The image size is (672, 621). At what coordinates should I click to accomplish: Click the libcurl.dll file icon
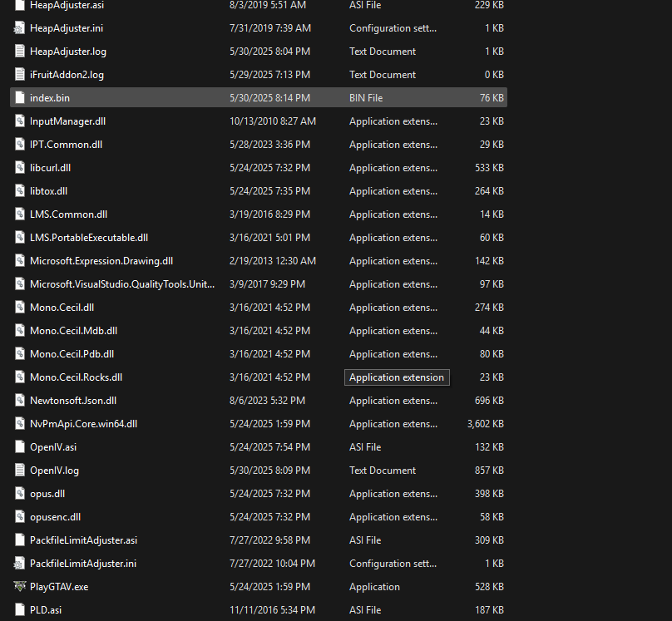click(x=20, y=167)
